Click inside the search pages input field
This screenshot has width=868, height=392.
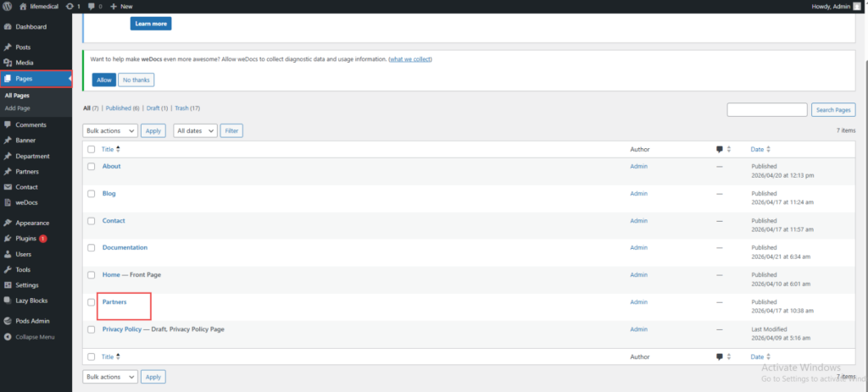[x=766, y=109]
